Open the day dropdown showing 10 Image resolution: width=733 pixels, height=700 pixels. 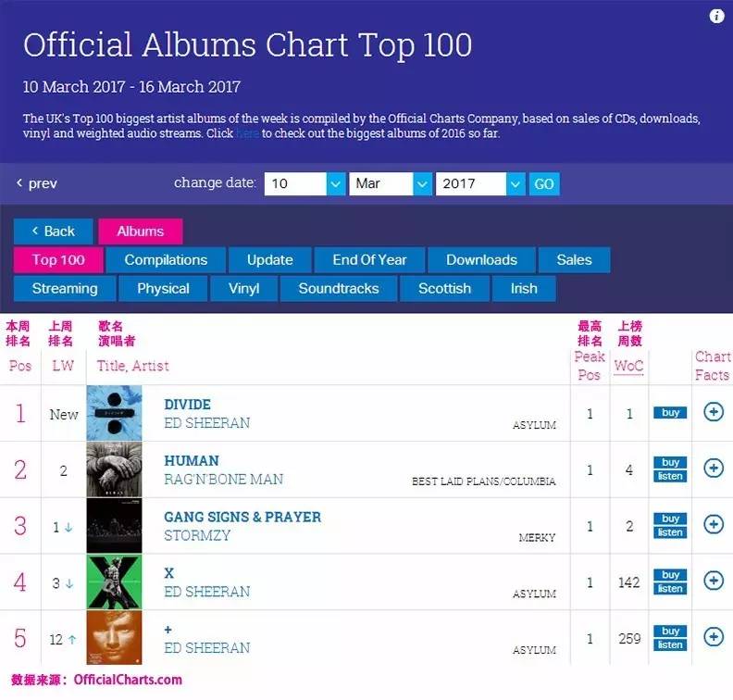pyautogui.click(x=305, y=183)
